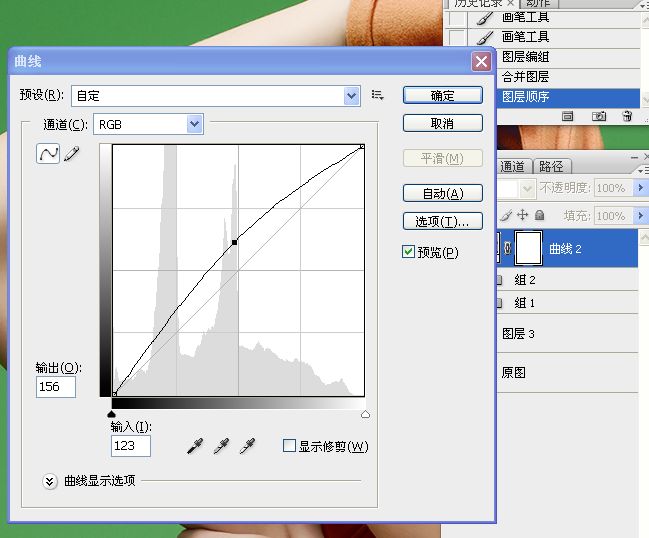Screen dimensions: 649x538
Task: Toggle the 预览 checkbox
Action: click(408, 252)
